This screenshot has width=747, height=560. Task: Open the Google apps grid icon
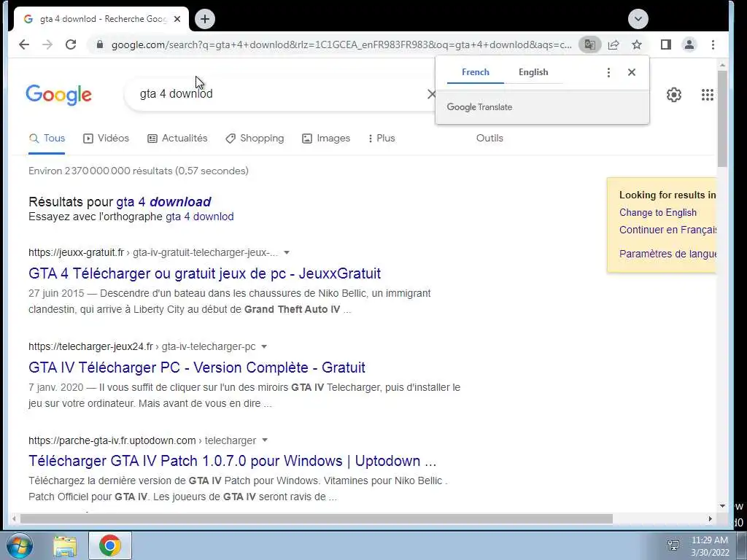(x=708, y=95)
